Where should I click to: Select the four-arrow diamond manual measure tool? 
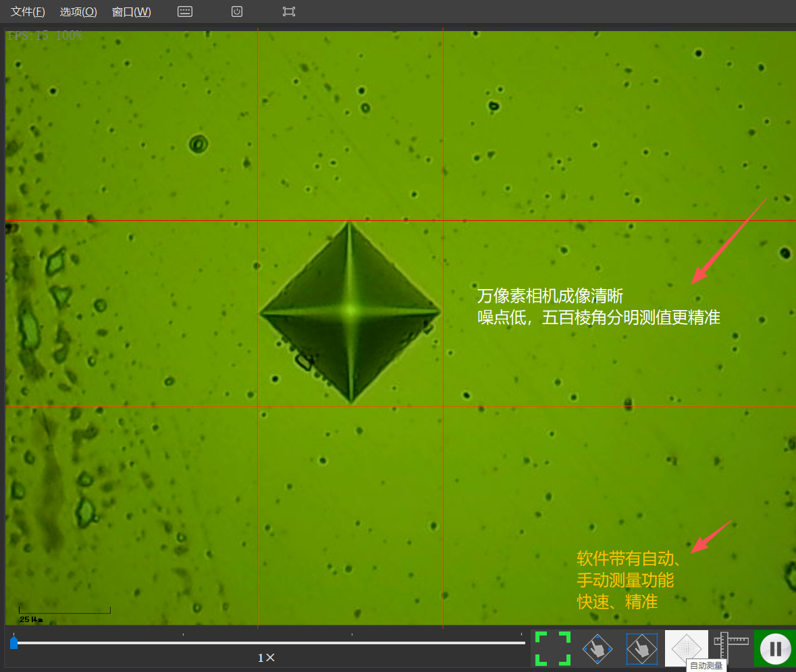[598, 649]
